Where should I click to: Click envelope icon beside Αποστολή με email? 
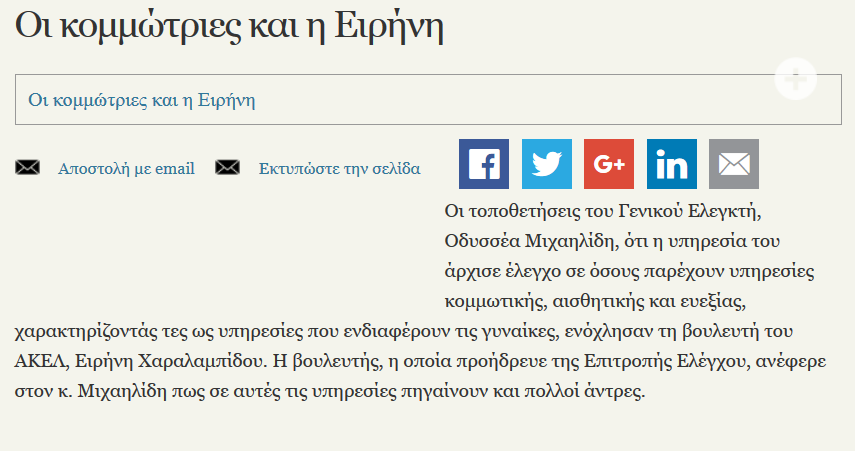click(x=27, y=167)
